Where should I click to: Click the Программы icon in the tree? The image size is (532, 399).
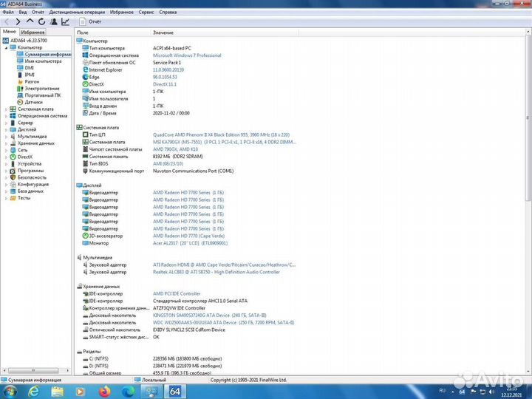[x=13, y=171]
